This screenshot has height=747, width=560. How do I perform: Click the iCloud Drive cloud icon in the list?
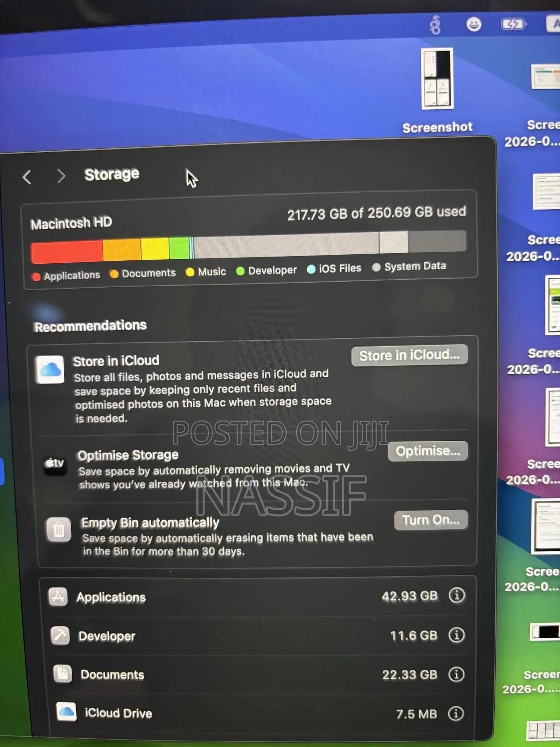tap(66, 712)
